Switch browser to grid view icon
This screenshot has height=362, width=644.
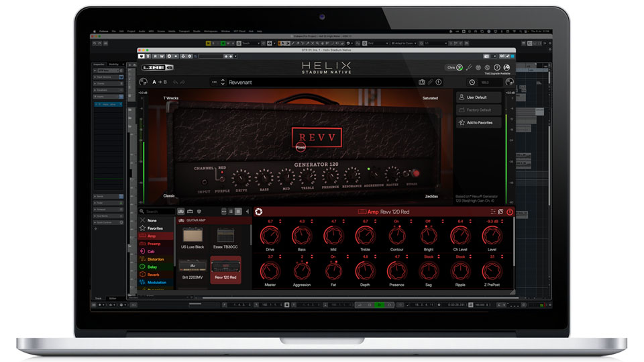click(238, 212)
